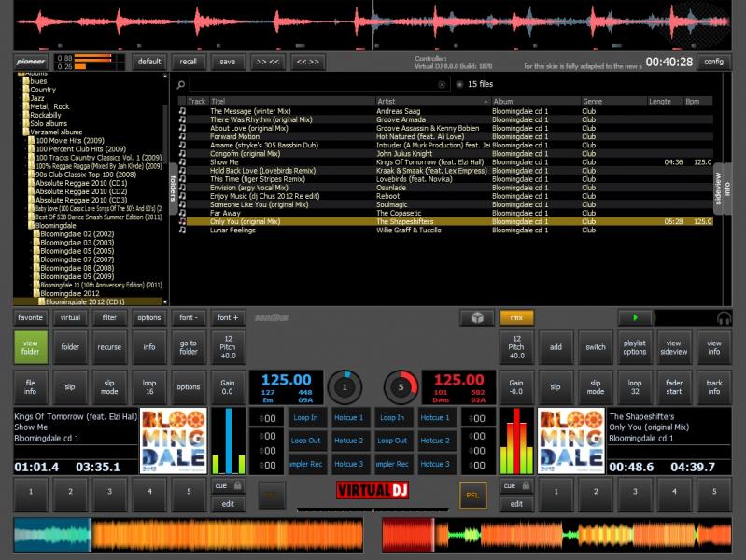Select the Only You (original Mix) row
The image size is (746, 560).
point(445,222)
